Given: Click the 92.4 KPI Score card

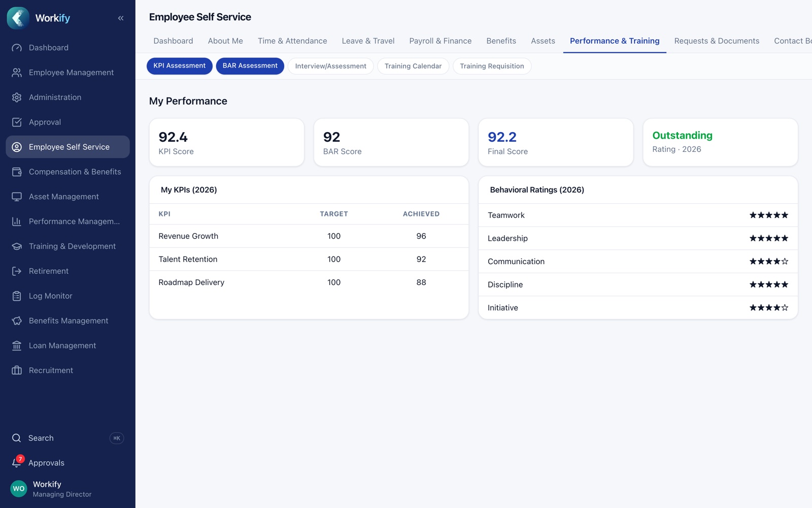Looking at the screenshot, I should tap(227, 143).
